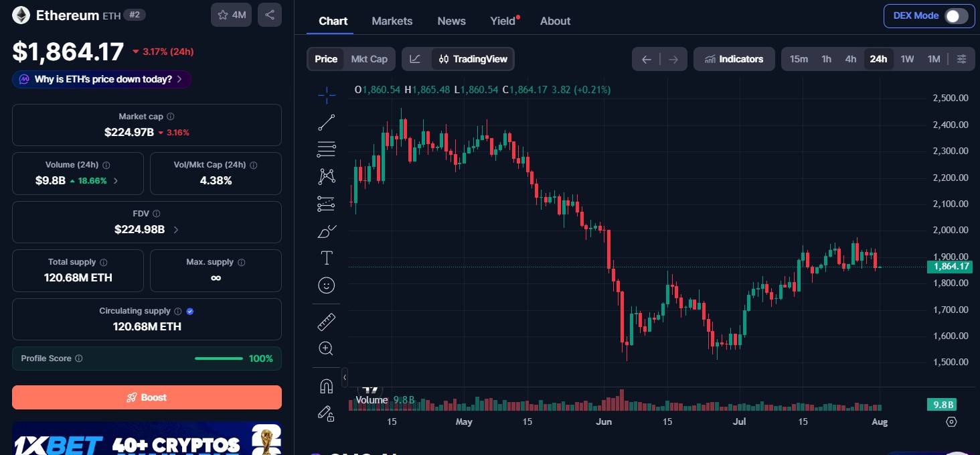
Task: Collapse the drawing toolbar arrow
Action: pos(345,378)
